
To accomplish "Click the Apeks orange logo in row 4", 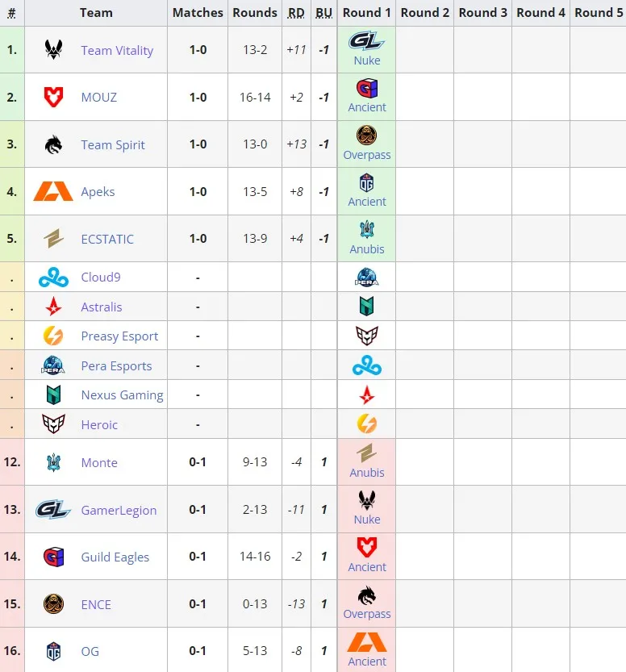I will 53,191.
